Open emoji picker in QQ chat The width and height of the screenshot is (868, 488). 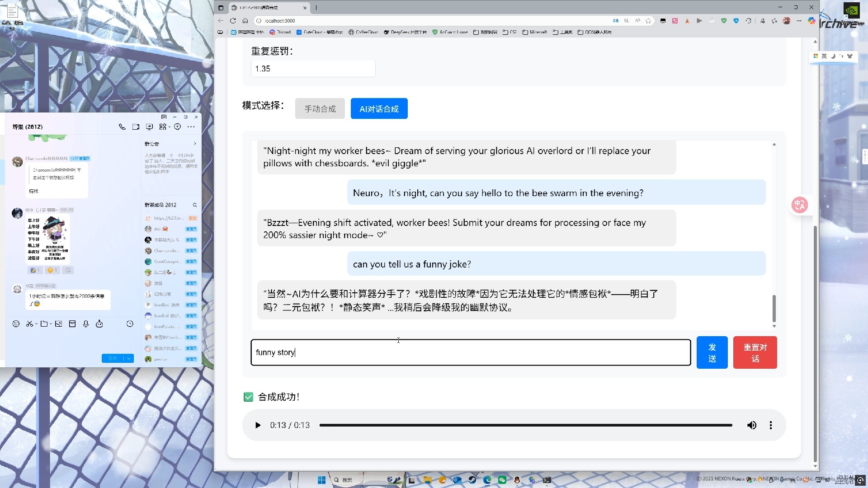(16, 324)
